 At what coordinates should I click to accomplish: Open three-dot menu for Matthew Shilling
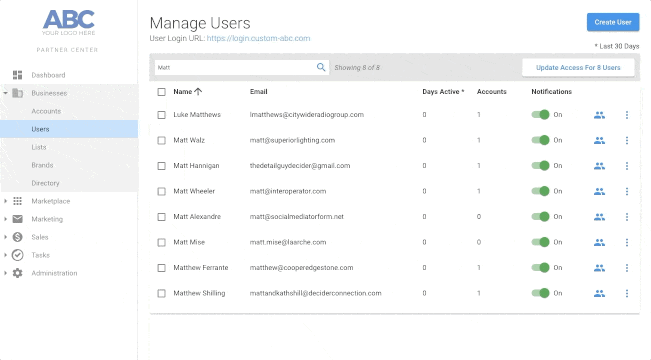[627, 294]
